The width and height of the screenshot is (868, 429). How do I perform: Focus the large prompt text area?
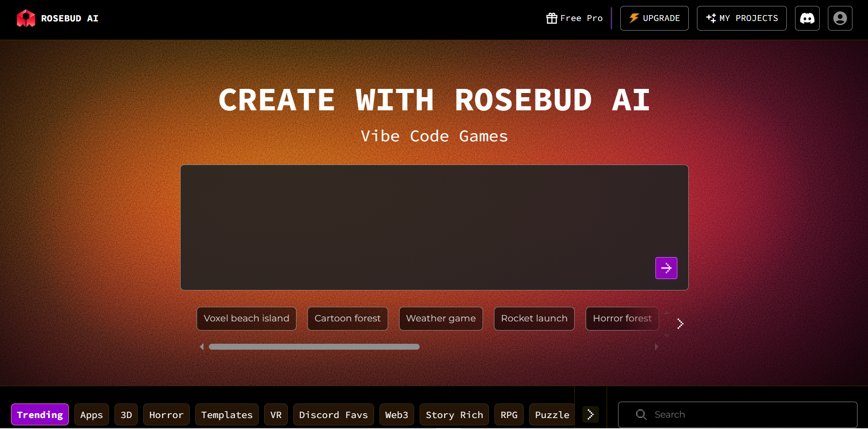[434, 227]
